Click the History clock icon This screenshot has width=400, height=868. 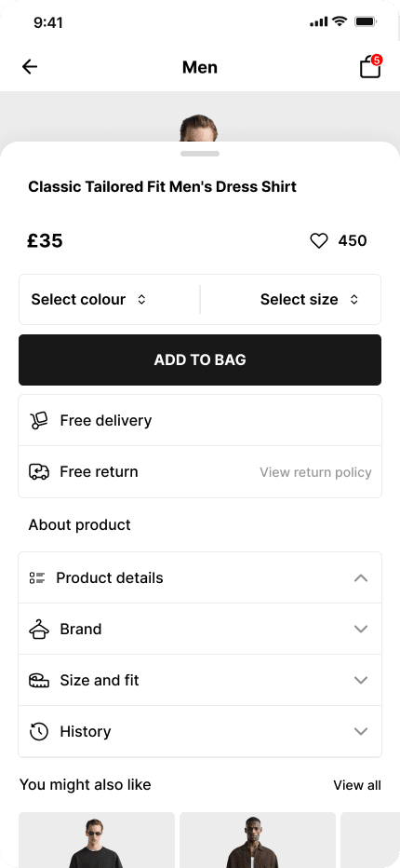pyautogui.click(x=39, y=731)
